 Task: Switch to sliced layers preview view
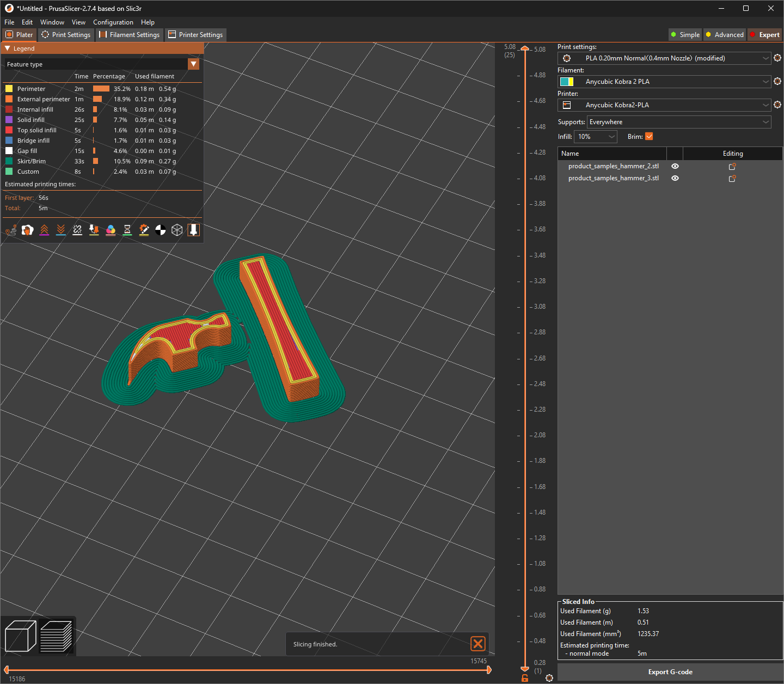point(56,636)
